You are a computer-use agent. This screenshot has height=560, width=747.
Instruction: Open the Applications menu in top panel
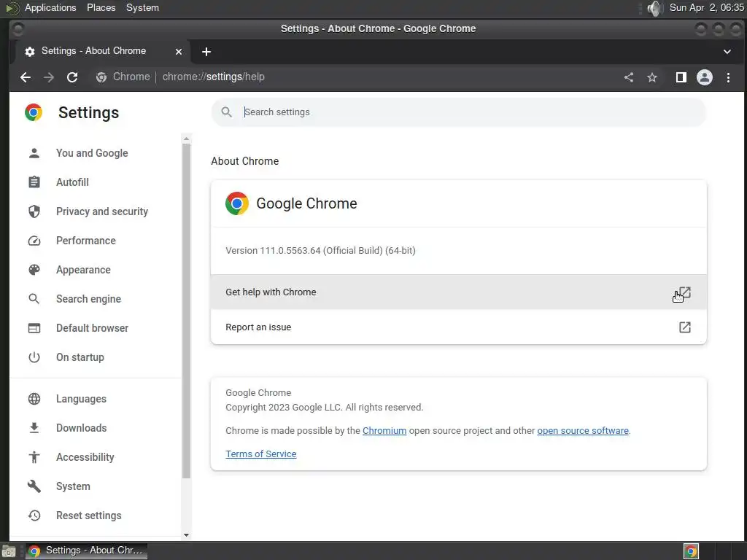50,7
